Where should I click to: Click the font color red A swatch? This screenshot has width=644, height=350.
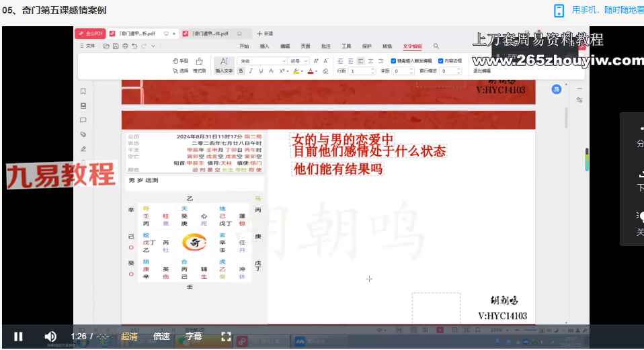coord(311,71)
